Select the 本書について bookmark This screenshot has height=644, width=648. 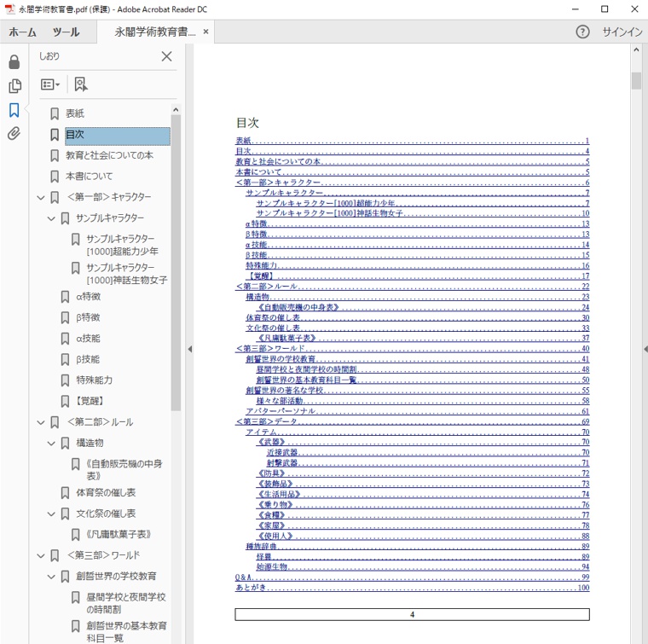[89, 176]
